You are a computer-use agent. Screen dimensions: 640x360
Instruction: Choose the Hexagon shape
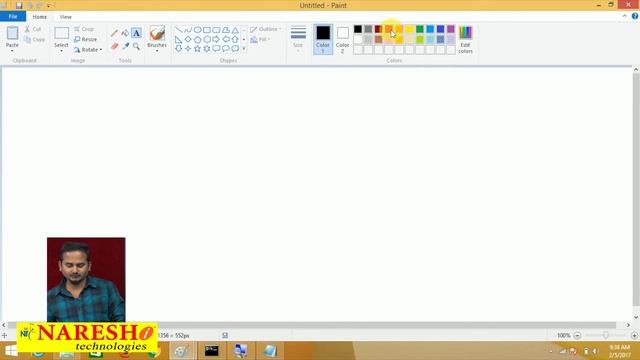click(207, 40)
